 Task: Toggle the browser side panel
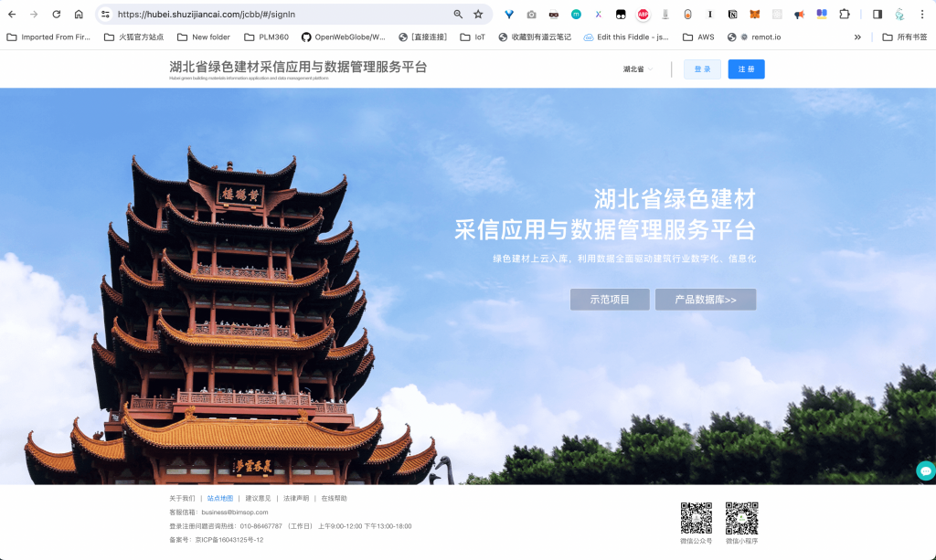coord(877,15)
